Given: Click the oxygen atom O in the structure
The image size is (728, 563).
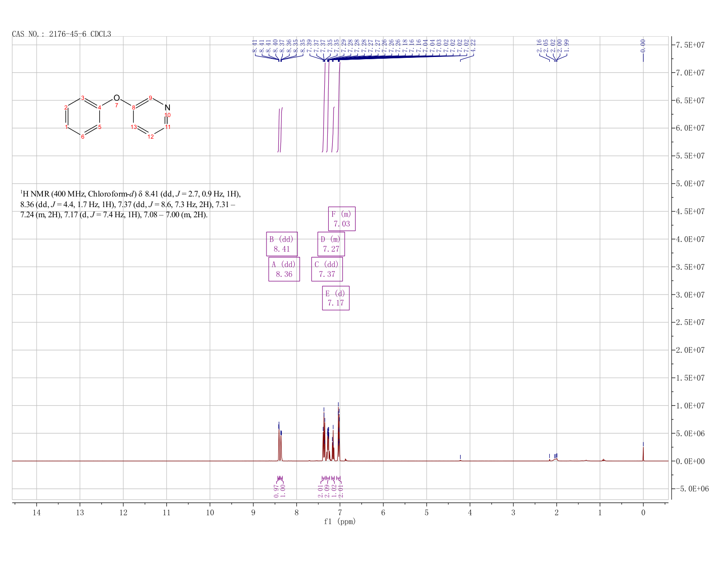Looking at the screenshot, I should 116,98.
